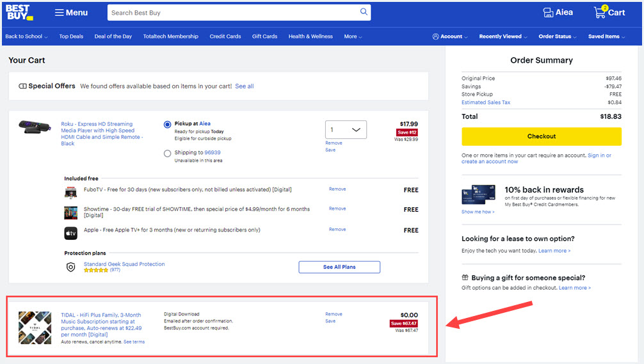644x364 pixels.
Task: Remove the Apple TV+ offer
Action: click(x=337, y=230)
